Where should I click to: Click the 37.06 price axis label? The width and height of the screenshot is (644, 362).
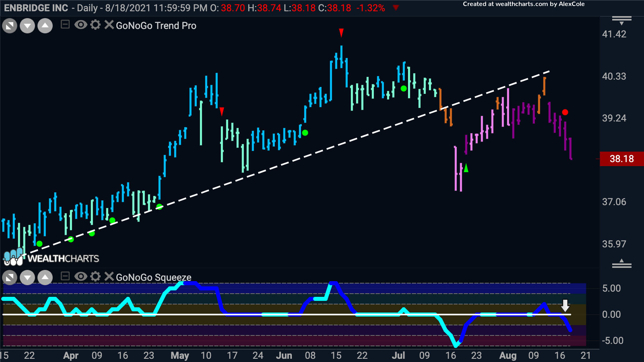614,202
